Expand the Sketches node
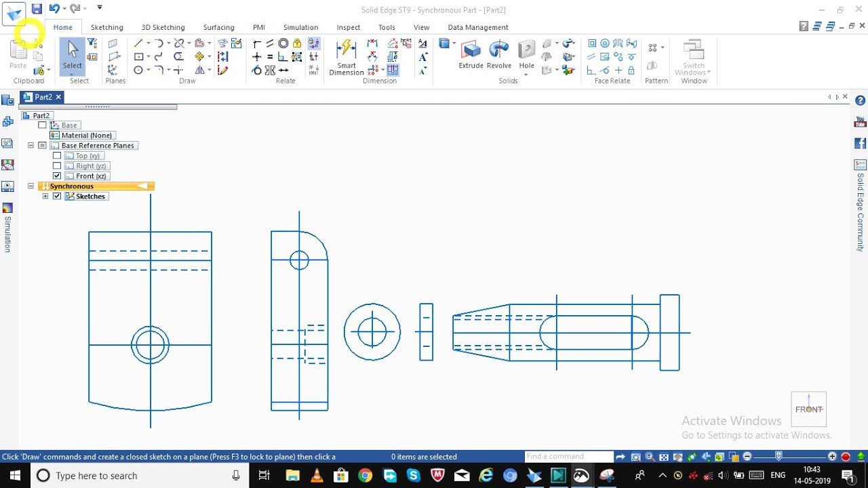The height and width of the screenshot is (488, 868). click(45, 197)
